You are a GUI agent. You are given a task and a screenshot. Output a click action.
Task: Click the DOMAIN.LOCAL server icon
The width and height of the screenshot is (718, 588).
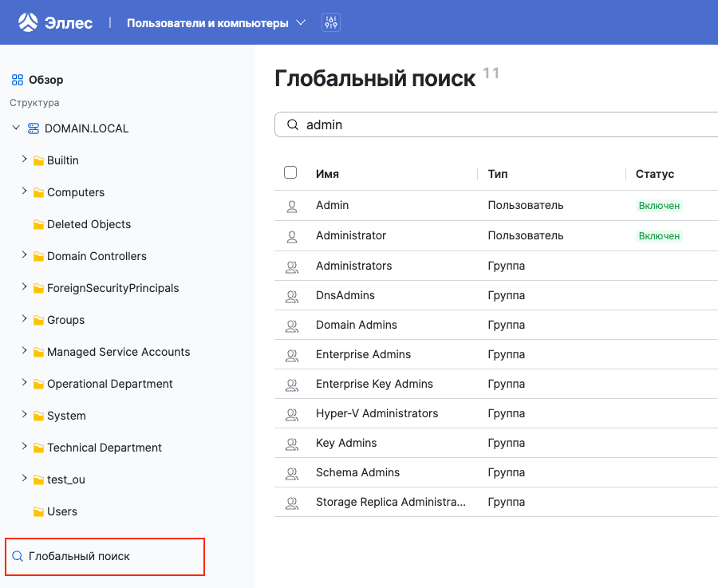click(x=34, y=128)
